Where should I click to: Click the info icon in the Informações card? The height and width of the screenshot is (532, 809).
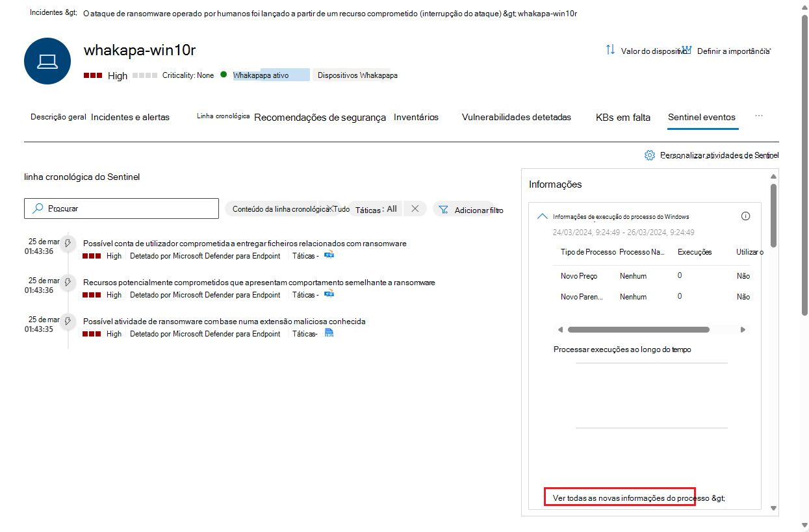click(x=745, y=216)
